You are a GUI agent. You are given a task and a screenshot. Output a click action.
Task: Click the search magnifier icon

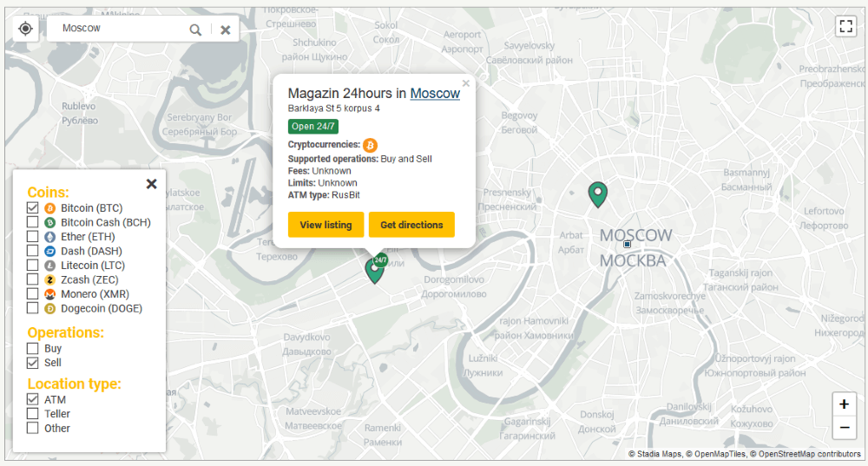pos(195,30)
